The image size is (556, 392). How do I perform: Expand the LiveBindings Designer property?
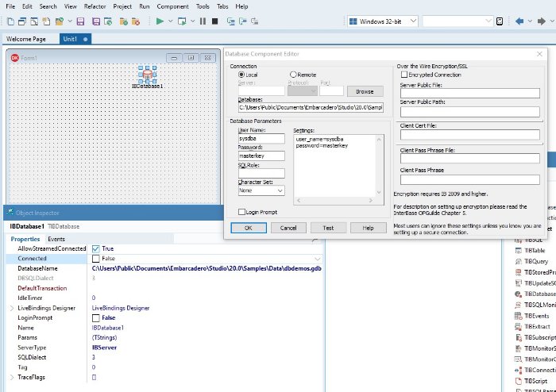(x=12, y=308)
